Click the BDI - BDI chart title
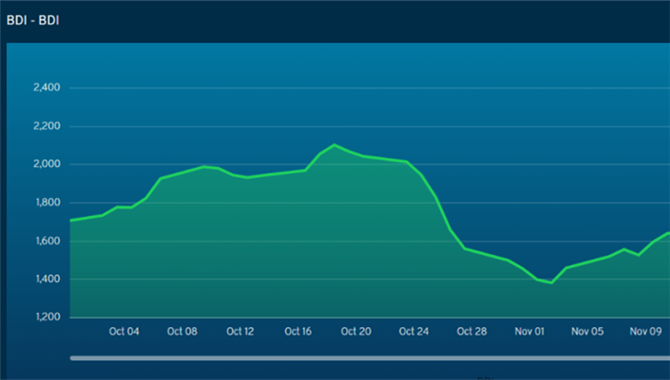The width and height of the screenshot is (670, 380). pyautogui.click(x=33, y=21)
